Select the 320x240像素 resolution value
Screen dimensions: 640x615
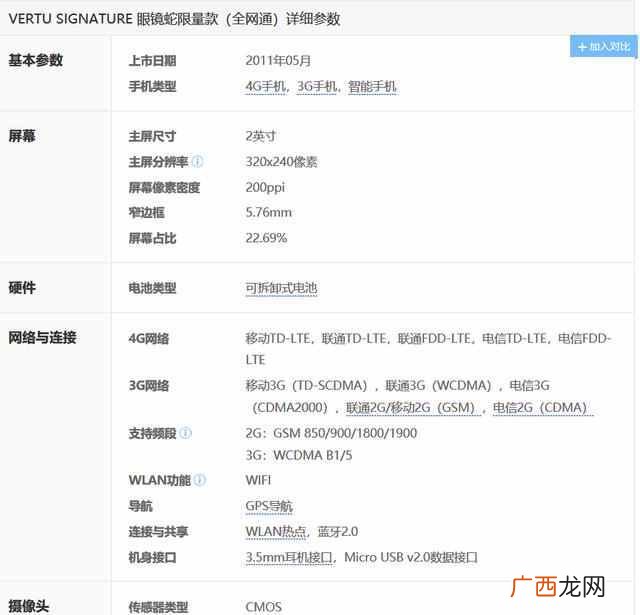tap(281, 162)
